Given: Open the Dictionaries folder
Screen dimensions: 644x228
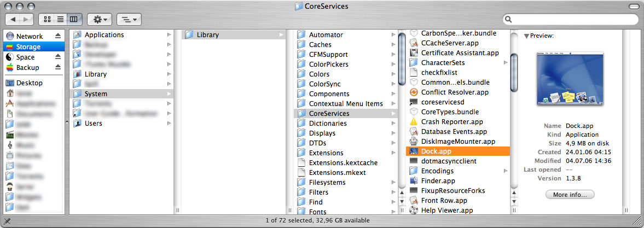Looking at the screenshot, I should 346,124.
